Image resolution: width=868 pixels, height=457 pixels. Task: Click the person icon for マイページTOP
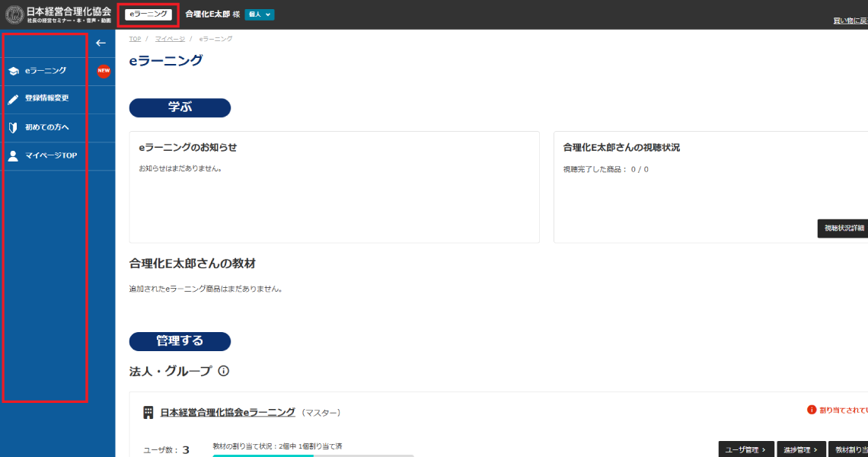click(x=13, y=155)
